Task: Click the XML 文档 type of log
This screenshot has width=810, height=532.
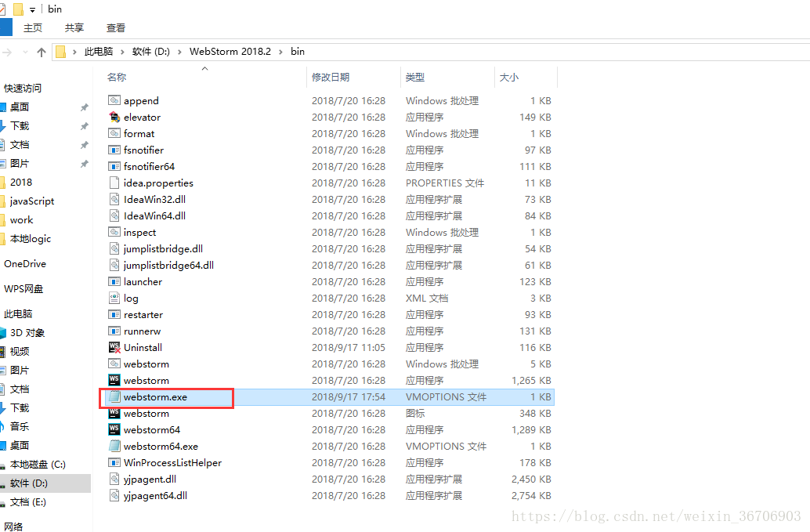Action: tap(427, 298)
